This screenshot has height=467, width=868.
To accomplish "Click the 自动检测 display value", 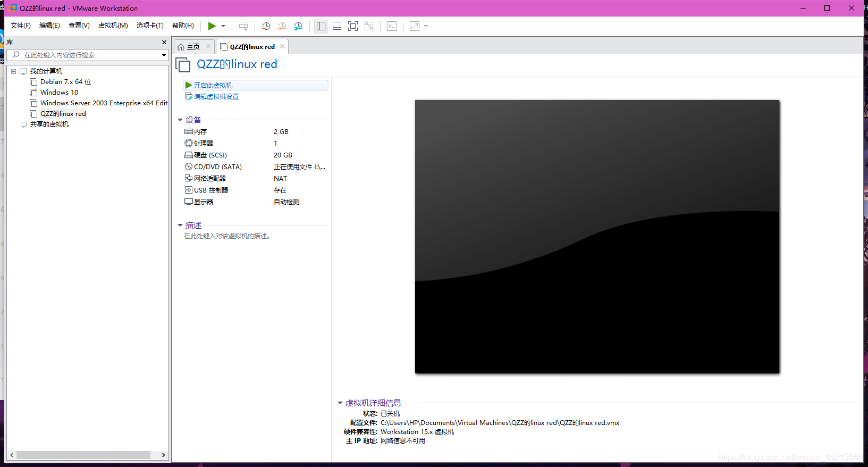I will [x=286, y=202].
